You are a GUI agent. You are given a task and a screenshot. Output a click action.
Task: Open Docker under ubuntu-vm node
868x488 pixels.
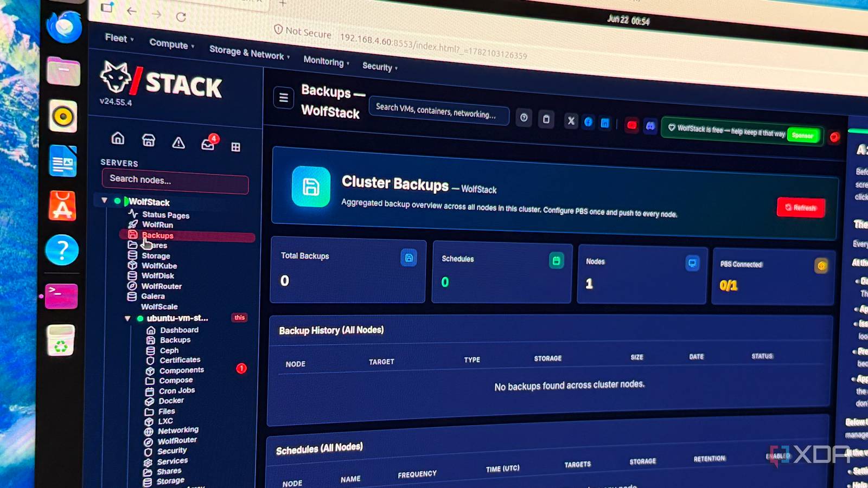tap(171, 401)
